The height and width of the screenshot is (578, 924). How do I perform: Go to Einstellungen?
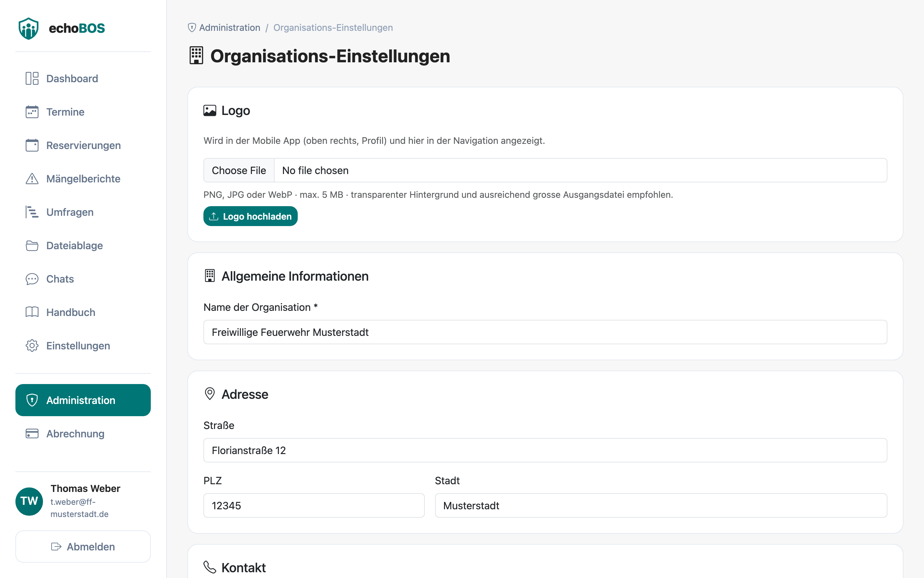coord(83,346)
